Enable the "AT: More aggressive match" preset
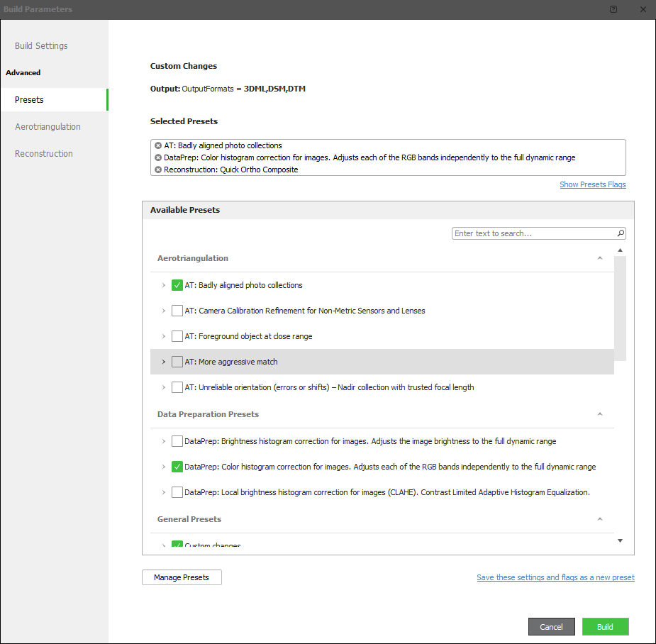Image resolution: width=656 pixels, height=644 pixels. coord(177,361)
